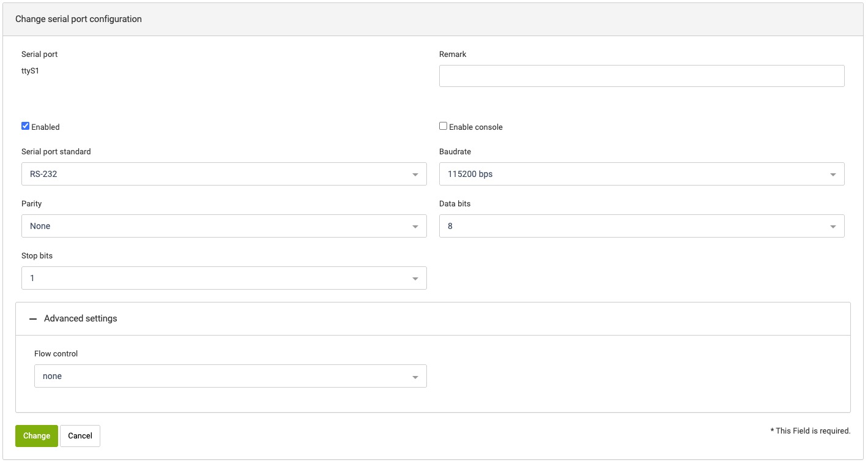Open the Serial port standard RS-232 dropdown

(x=223, y=174)
